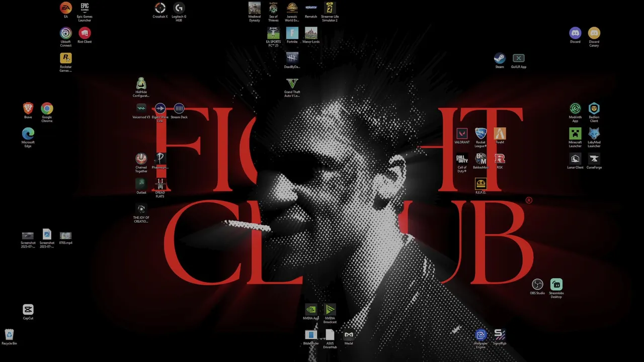Open Streamer Life Simulator 2 icon
The image size is (644, 362).
pyautogui.click(x=330, y=8)
